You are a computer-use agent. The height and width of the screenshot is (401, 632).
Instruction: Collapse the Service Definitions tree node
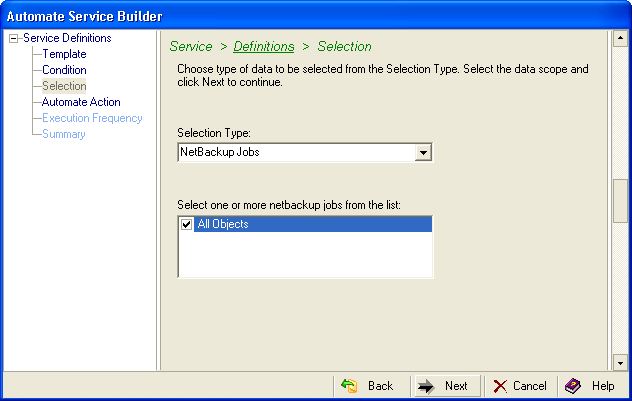coord(14,39)
